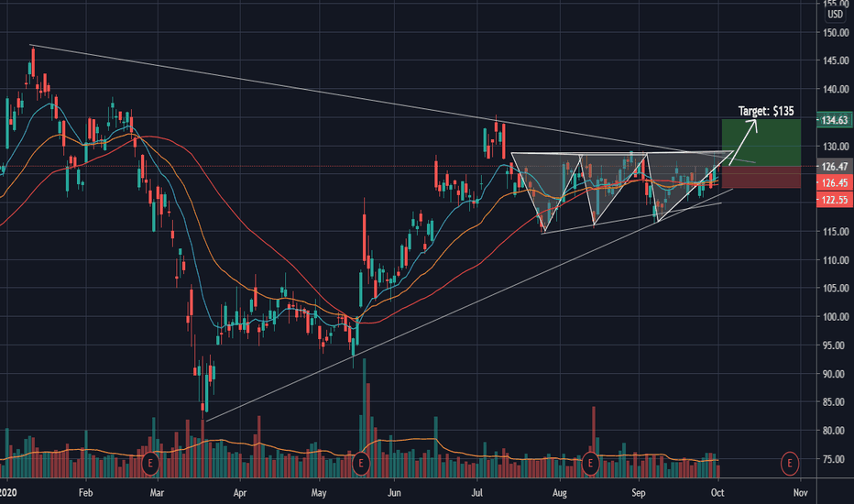854x504 pixels.
Task: Click the Jun label on the time axis
Action: click(394, 493)
